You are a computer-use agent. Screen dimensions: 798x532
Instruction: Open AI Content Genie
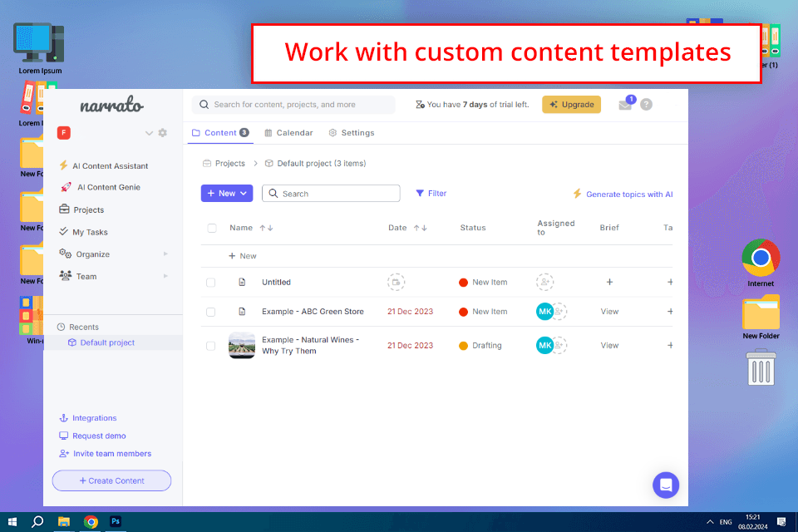[x=101, y=187]
